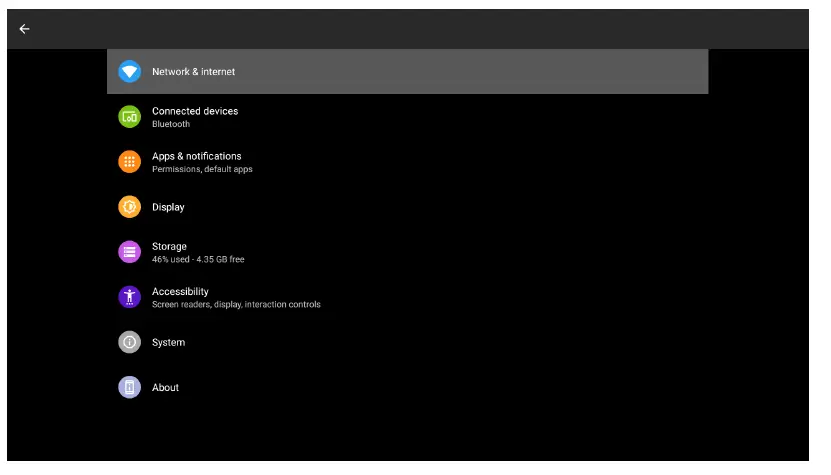This screenshot has width=831, height=475.
Task: Click the gray System info icon
Action: click(x=129, y=342)
